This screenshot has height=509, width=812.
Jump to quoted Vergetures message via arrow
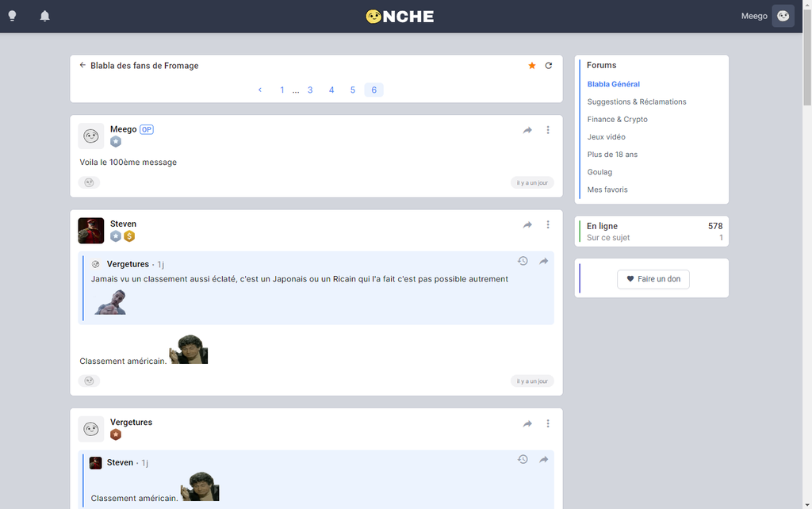click(x=544, y=261)
